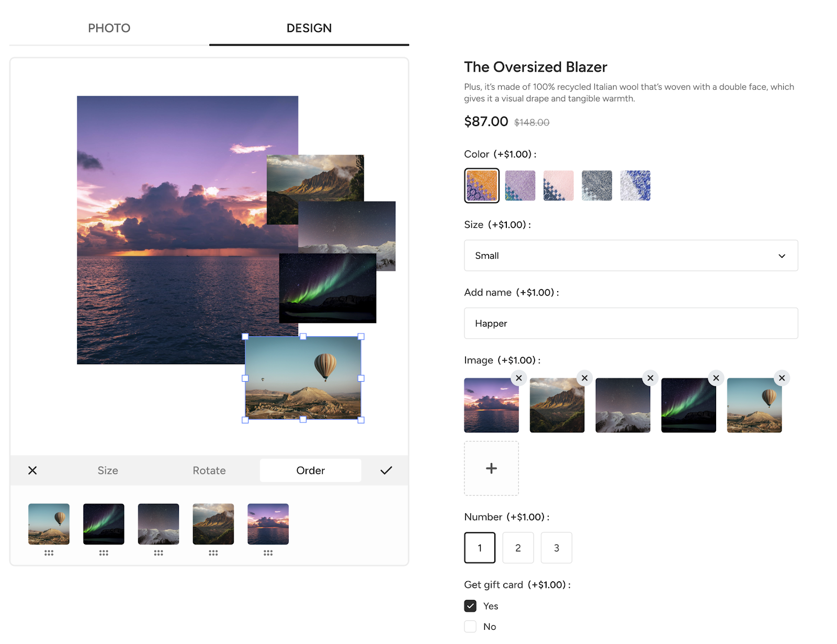Select aurora thumbnail in order strip

[x=104, y=524]
